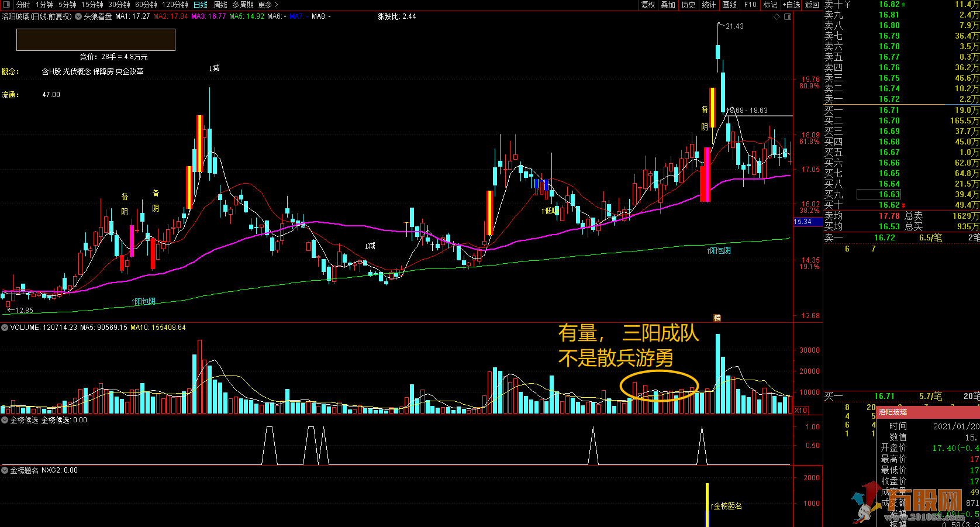Click the X10 volume scale indicator
The image size is (980, 527).
pos(800,411)
